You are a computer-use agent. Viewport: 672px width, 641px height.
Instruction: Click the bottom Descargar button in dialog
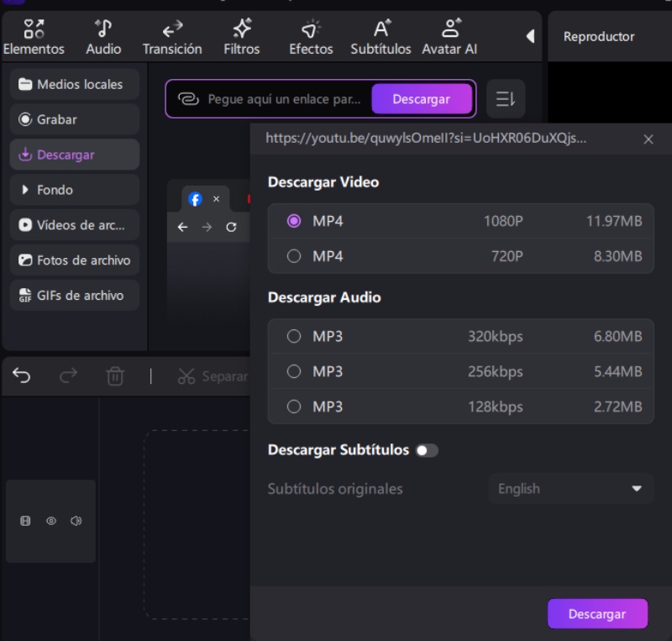(597, 614)
